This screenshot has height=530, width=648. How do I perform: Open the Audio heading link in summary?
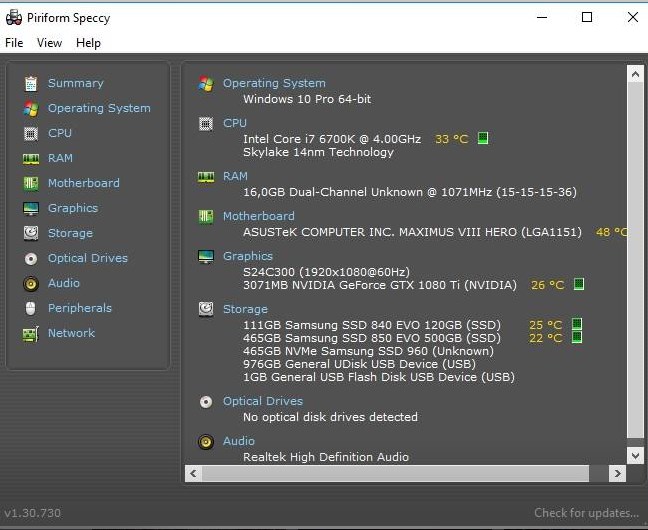tap(239, 441)
